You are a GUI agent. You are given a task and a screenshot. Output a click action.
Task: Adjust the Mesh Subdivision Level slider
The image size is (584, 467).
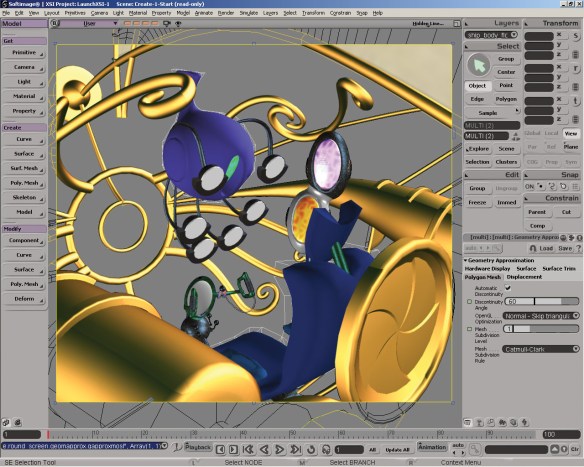[x=541, y=329]
